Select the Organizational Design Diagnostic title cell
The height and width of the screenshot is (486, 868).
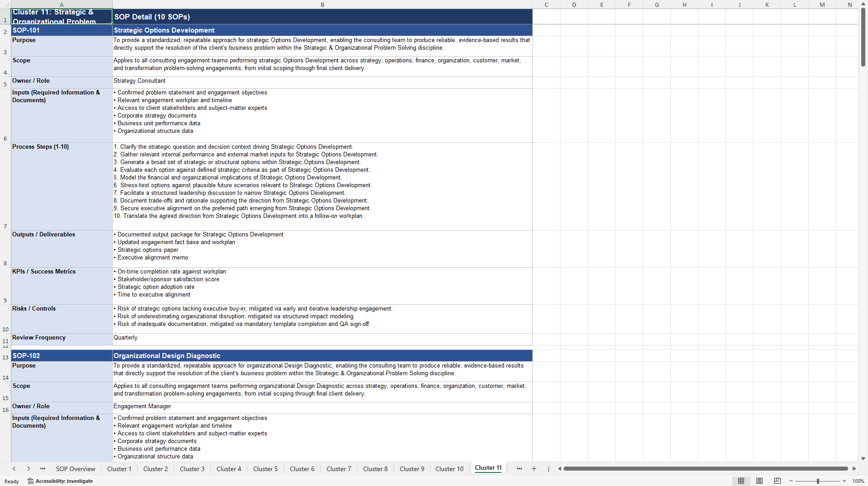coord(323,356)
